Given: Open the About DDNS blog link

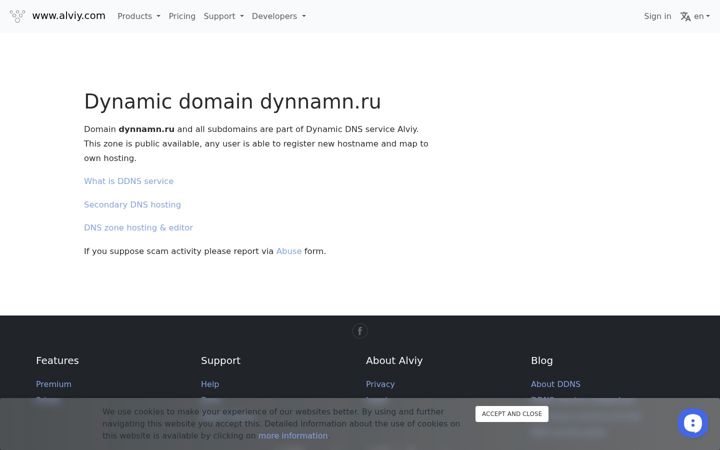Looking at the screenshot, I should (x=556, y=384).
